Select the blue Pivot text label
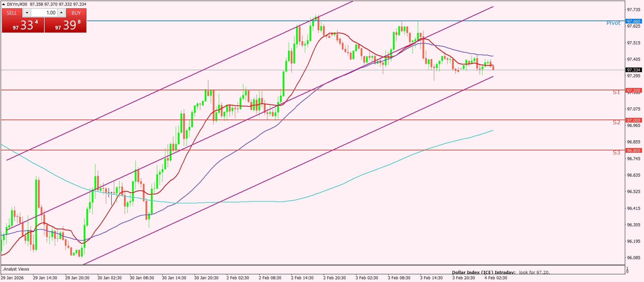644x282 pixels. tap(613, 23)
